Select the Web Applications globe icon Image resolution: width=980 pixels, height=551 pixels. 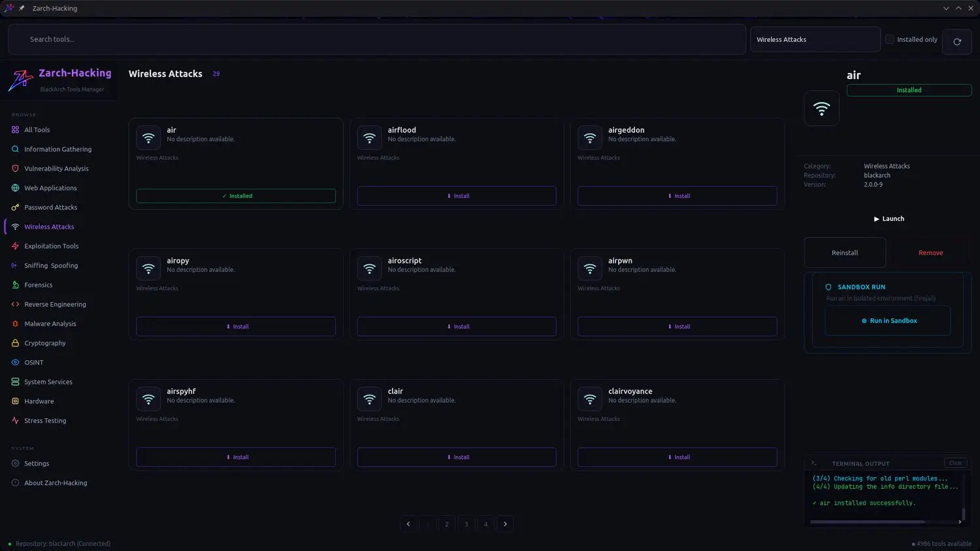(x=15, y=188)
